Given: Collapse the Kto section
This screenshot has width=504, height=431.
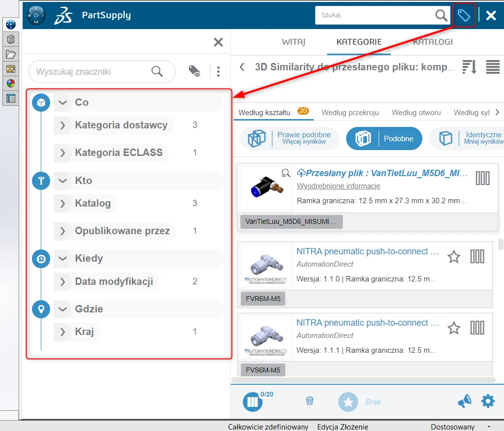Looking at the screenshot, I should pos(62,181).
